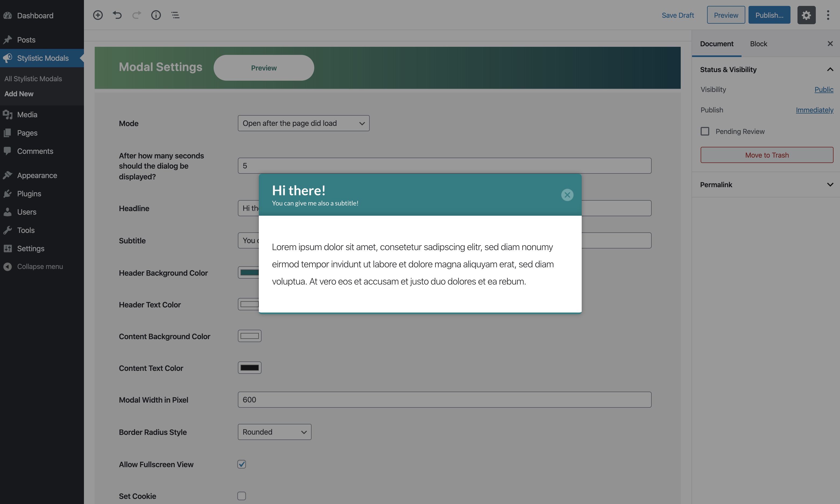Click the Pages icon in sidebar
Screen dimensions: 840x504
(8, 133)
